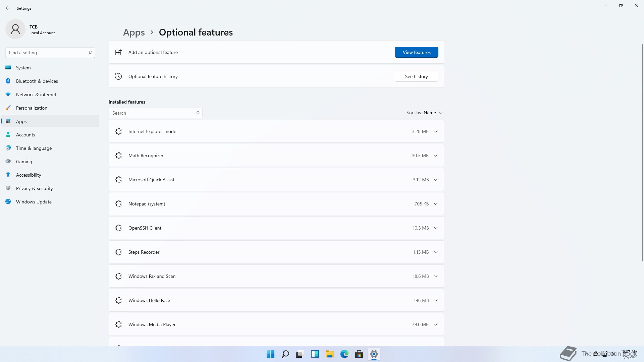Open Gaming settings
644x362 pixels.
[50, 162]
